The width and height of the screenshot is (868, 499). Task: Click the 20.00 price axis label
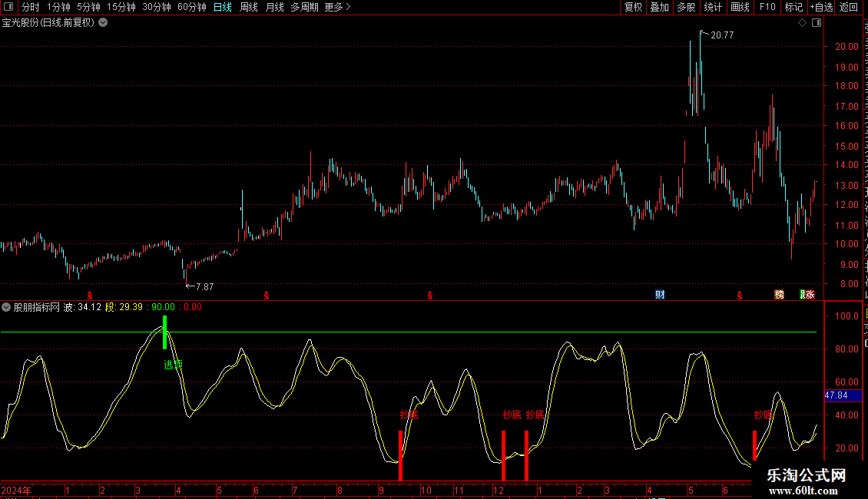click(846, 47)
